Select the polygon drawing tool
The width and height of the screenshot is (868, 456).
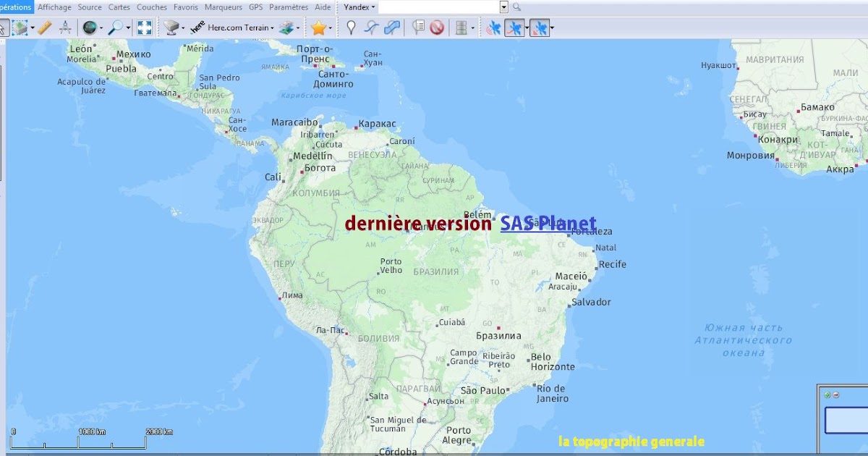(392, 28)
